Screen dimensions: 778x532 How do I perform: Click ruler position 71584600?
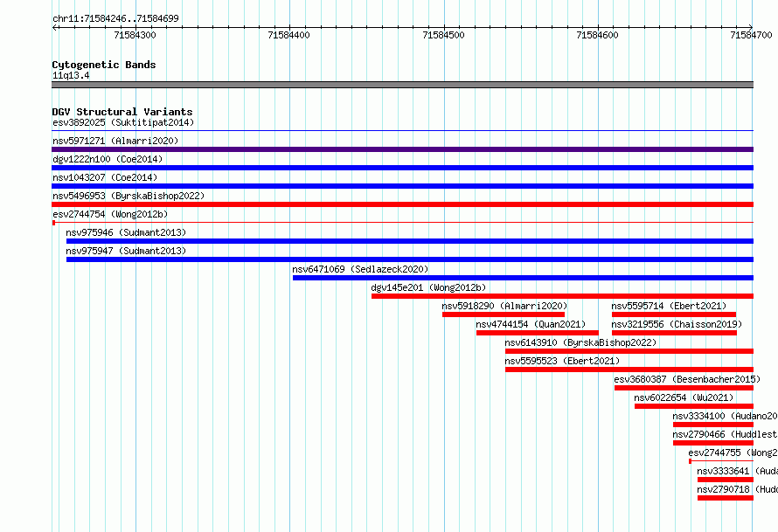tap(597, 35)
